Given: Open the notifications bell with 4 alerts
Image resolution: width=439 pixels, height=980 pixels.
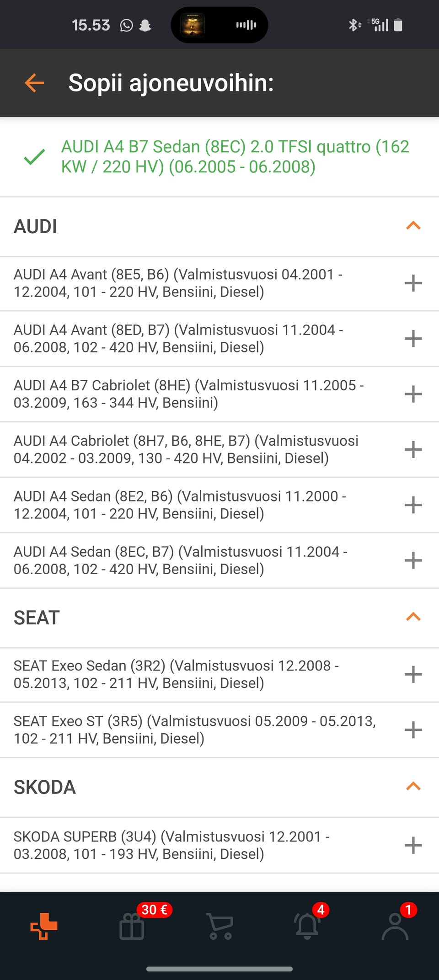Looking at the screenshot, I should pyautogui.click(x=307, y=926).
